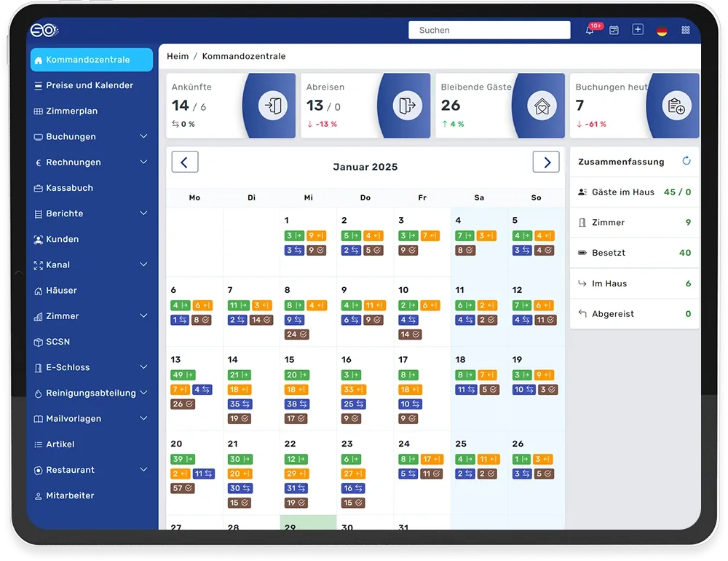Click the Bleibende Gäste count 26
The height and width of the screenshot is (561, 728).
pyautogui.click(x=451, y=106)
